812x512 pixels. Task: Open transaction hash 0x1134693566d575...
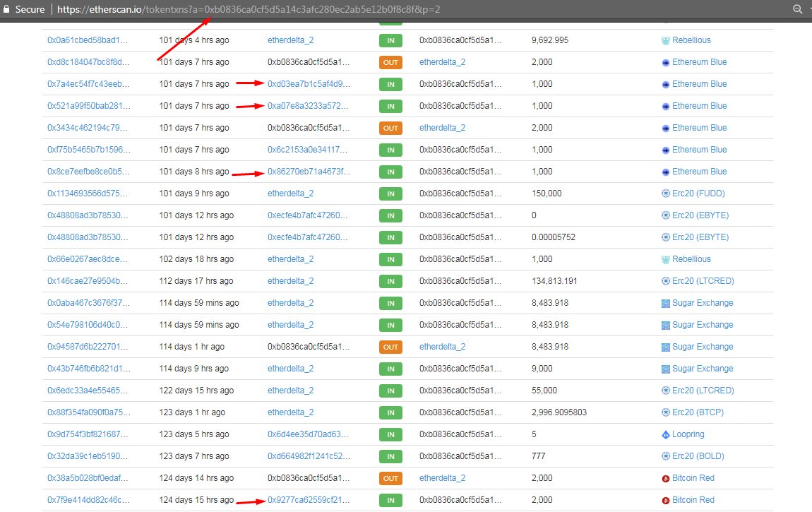point(88,194)
